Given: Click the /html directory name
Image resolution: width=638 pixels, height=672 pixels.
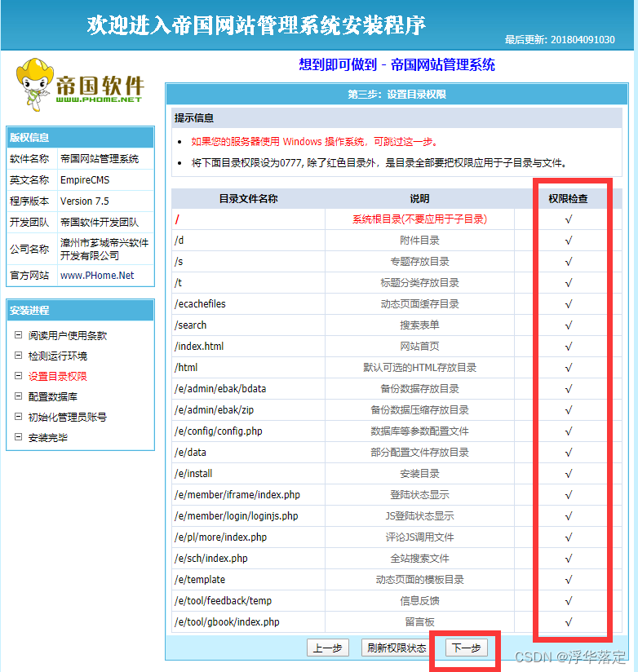Looking at the screenshot, I should (x=186, y=368).
